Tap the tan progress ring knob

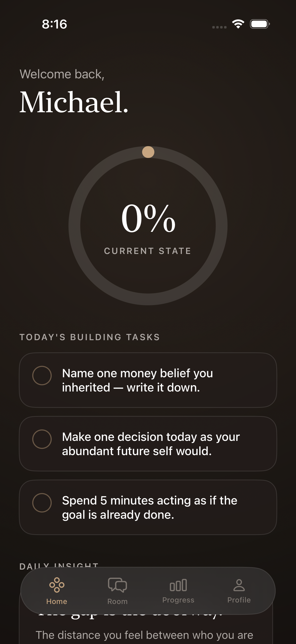(148, 152)
